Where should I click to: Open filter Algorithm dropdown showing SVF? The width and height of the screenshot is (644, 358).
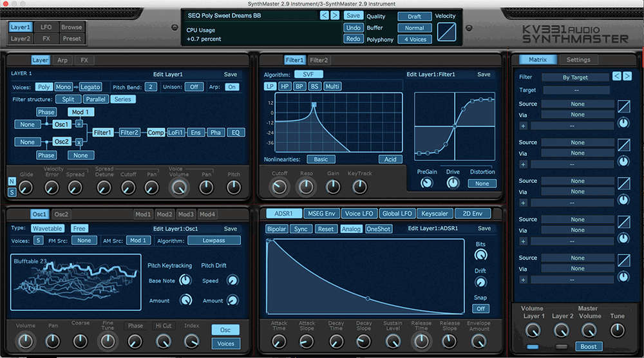308,74
